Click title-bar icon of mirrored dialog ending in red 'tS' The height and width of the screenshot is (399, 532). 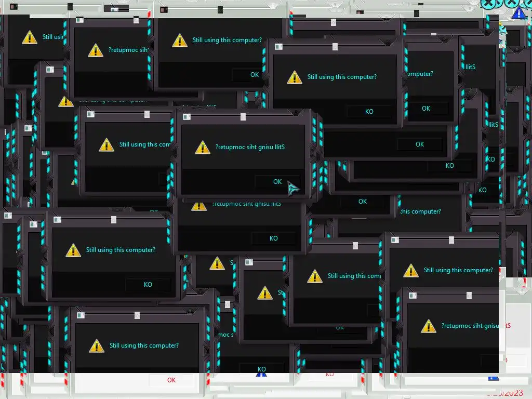pos(413,296)
